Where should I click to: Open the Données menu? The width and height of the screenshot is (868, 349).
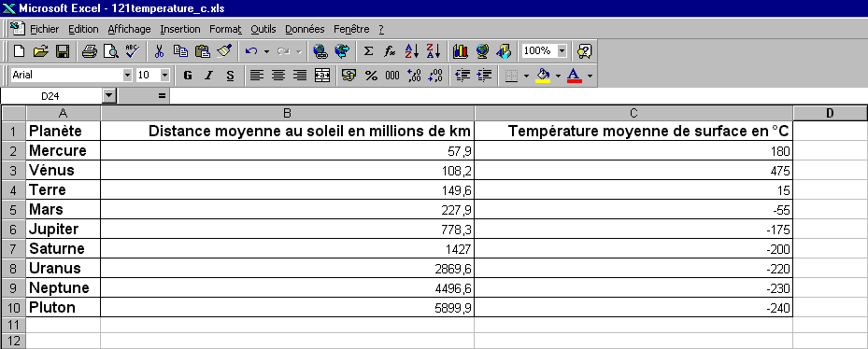[305, 29]
